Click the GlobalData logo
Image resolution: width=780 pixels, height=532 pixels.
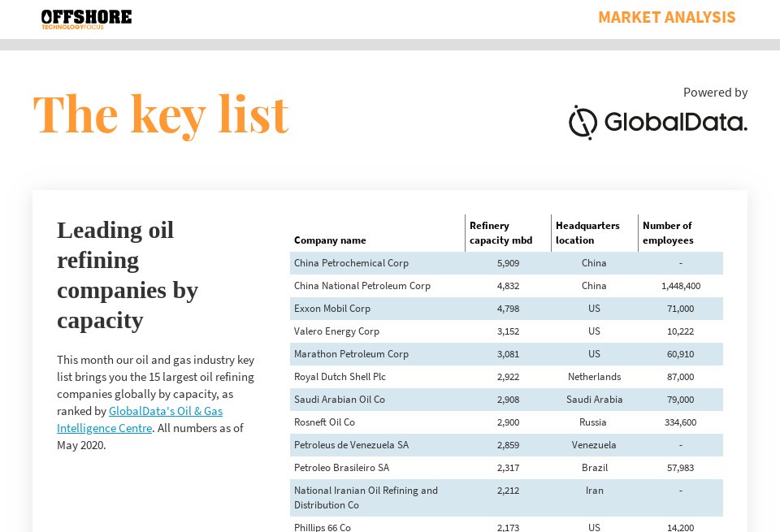click(x=657, y=123)
